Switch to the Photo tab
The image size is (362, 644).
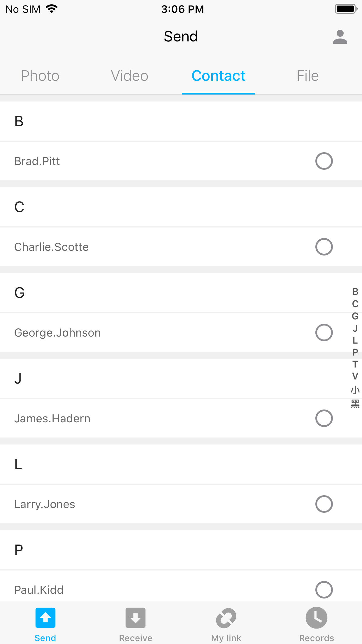[40, 76]
